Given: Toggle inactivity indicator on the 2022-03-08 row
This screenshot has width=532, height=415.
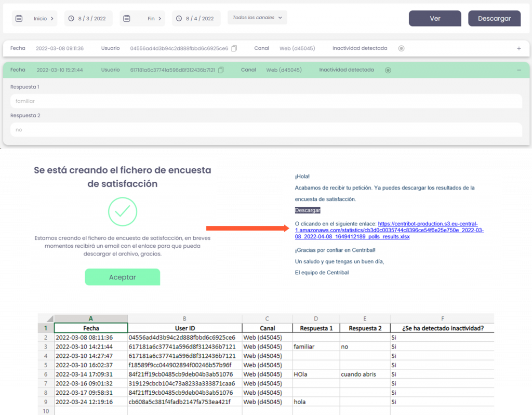Looking at the screenshot, I should click(401, 48).
